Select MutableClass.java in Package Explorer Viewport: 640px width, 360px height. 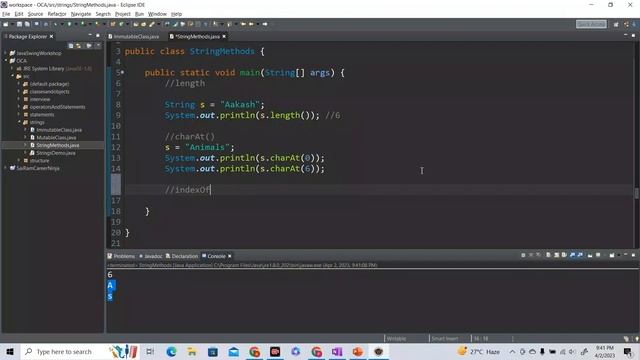56,138
